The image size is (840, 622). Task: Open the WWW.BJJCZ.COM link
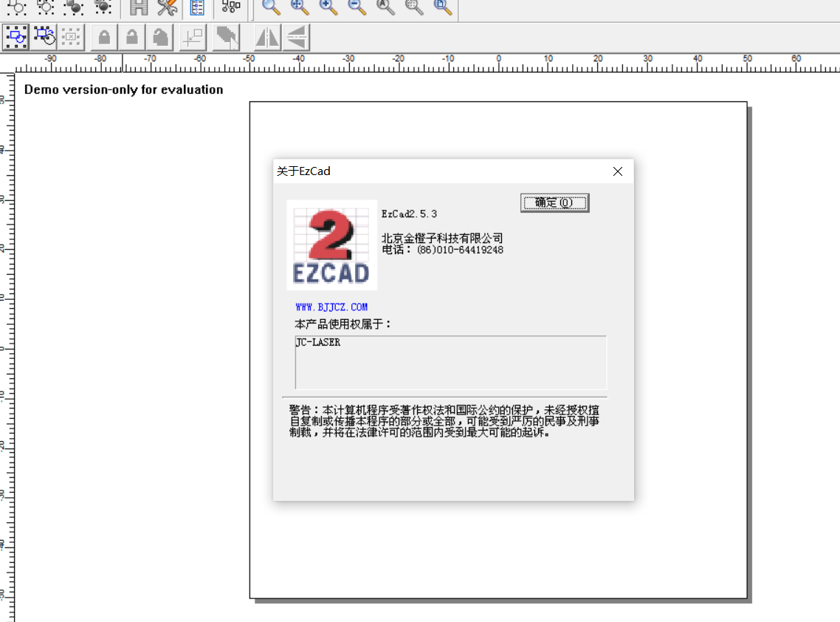331,307
